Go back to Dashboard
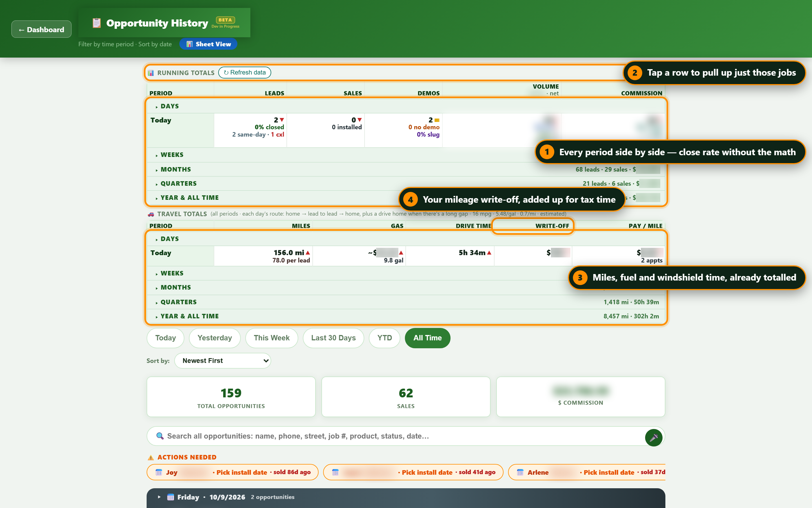 point(41,29)
